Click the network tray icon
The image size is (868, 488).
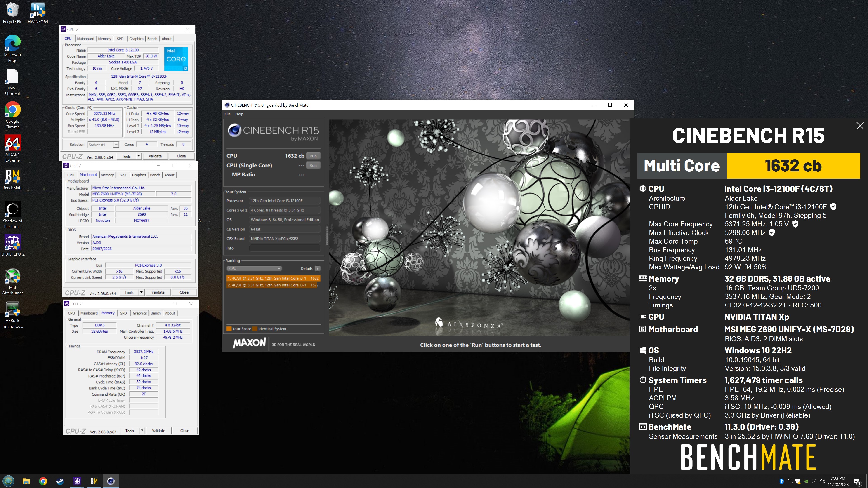coord(814,481)
